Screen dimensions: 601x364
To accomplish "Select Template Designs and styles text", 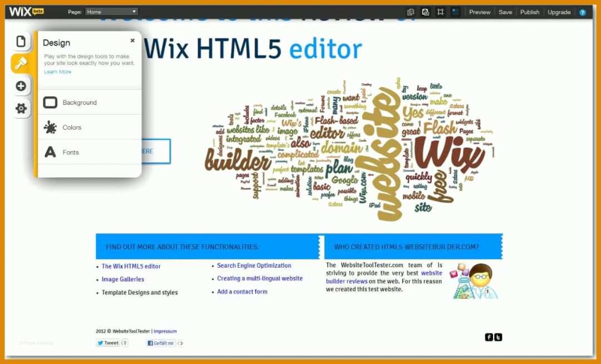I will point(140,292).
